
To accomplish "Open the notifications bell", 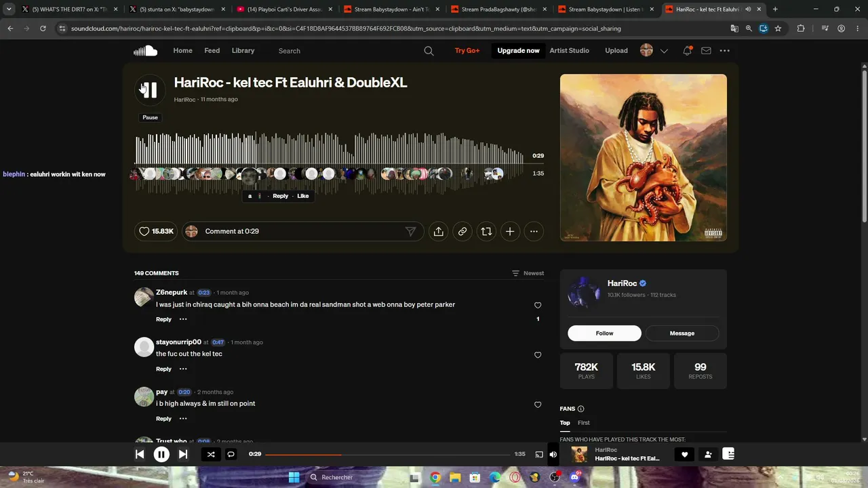I will [687, 51].
